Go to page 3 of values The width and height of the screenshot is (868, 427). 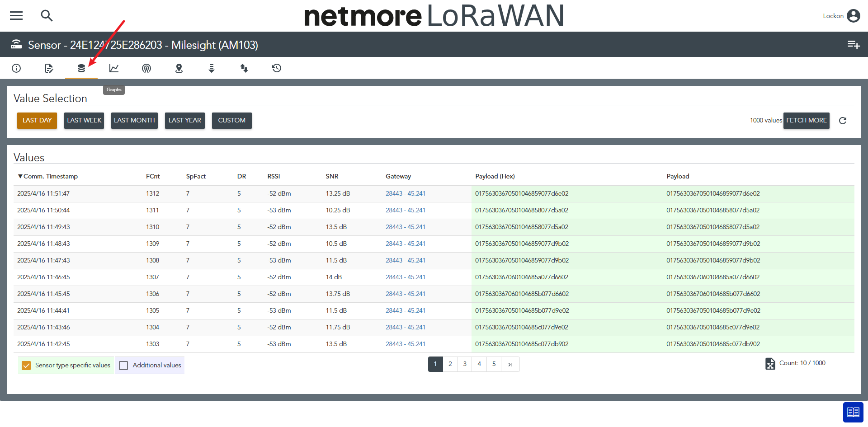(465, 364)
